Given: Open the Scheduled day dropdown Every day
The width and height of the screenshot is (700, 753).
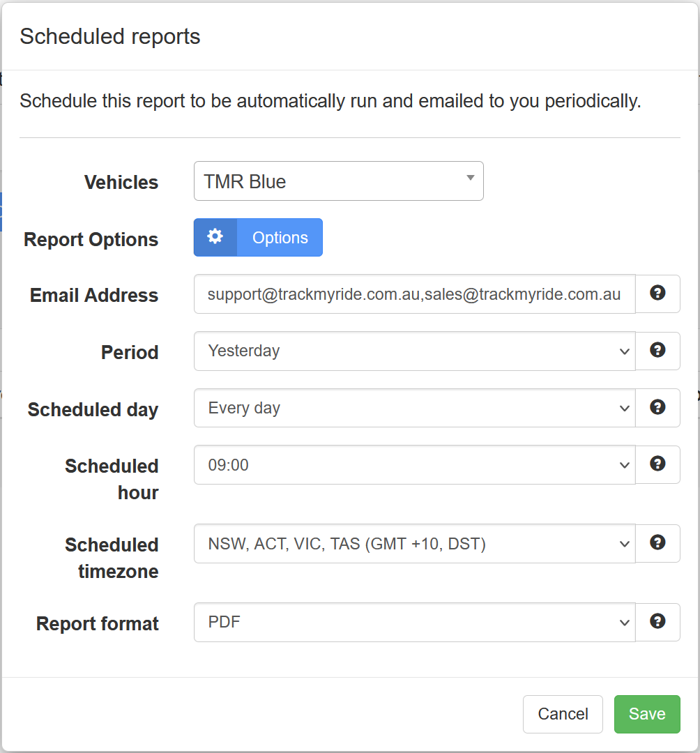Looking at the screenshot, I should [415, 408].
